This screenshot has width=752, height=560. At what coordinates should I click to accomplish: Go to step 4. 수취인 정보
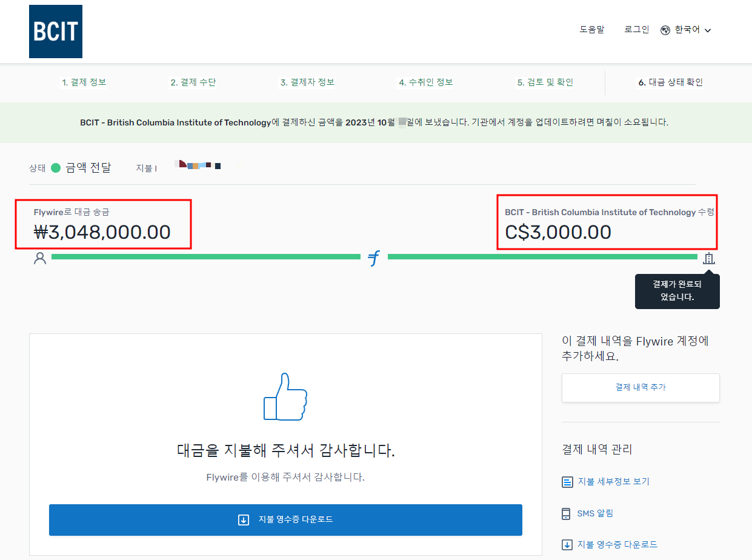(426, 82)
